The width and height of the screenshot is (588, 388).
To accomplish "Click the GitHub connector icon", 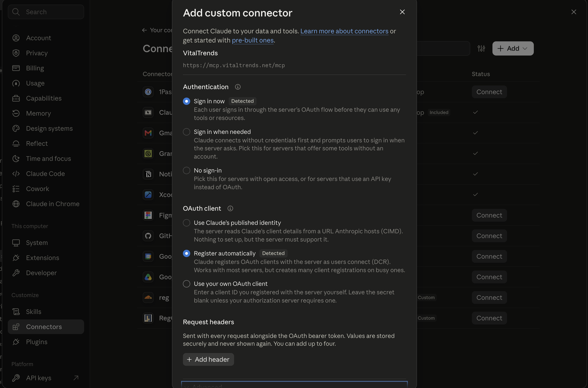I will (148, 236).
